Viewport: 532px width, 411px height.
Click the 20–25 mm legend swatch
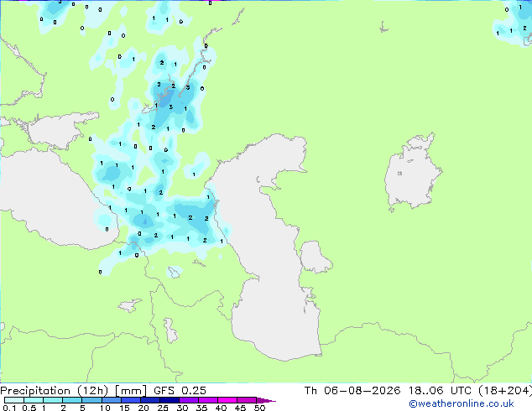[149, 400]
